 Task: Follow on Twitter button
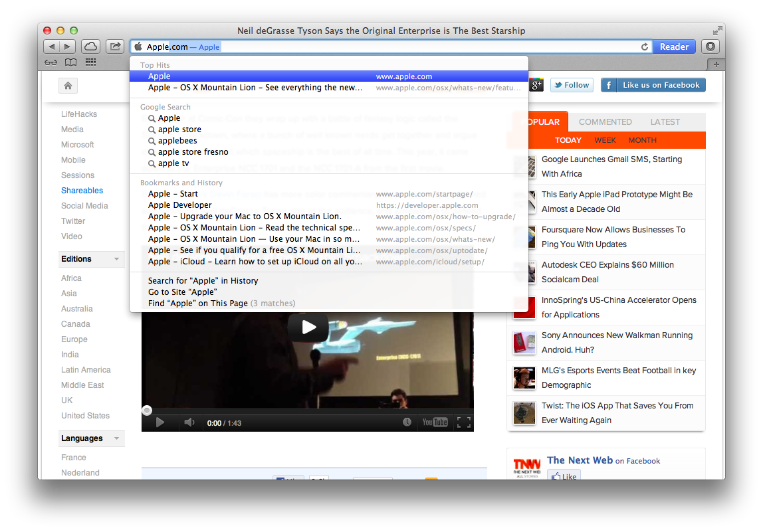tap(572, 85)
